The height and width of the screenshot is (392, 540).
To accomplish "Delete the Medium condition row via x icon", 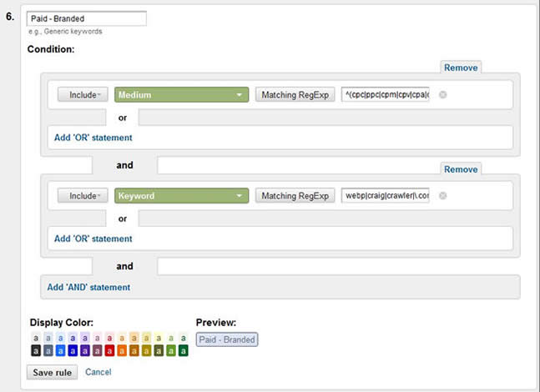I will (x=443, y=94).
